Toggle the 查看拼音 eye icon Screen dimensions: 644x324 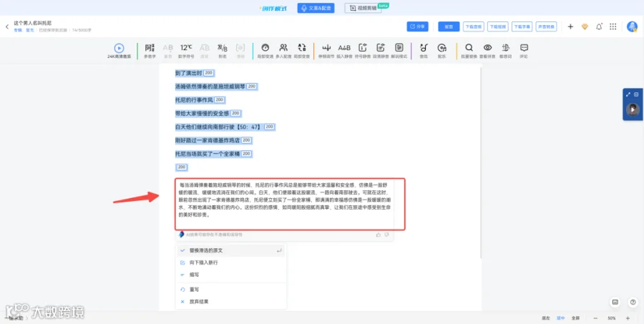pos(487,48)
